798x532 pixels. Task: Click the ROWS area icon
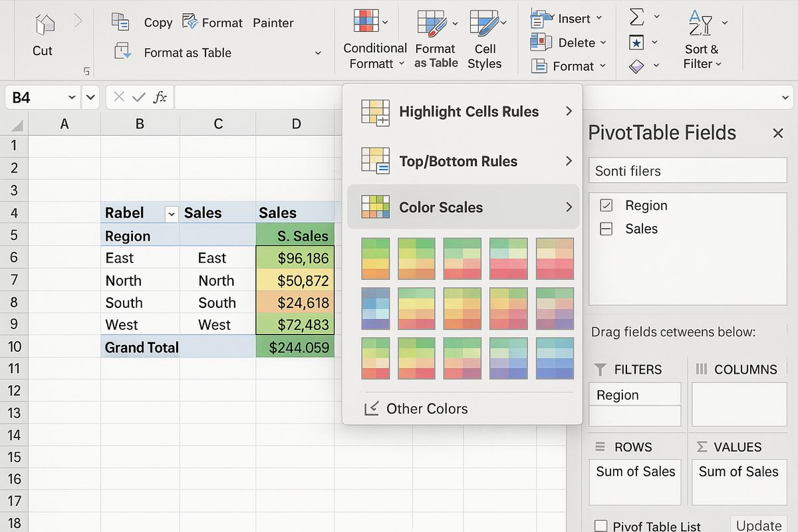point(600,447)
